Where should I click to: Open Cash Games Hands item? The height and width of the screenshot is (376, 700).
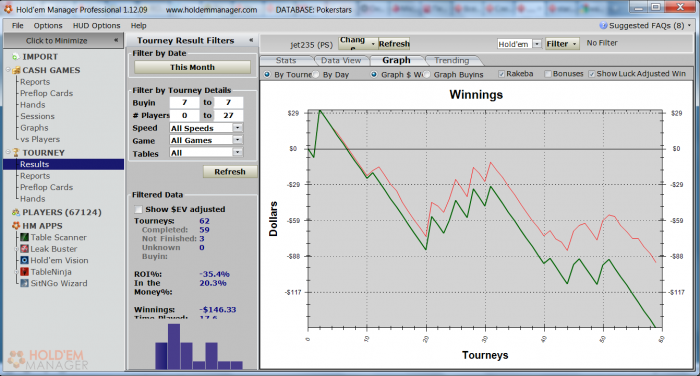tap(33, 104)
